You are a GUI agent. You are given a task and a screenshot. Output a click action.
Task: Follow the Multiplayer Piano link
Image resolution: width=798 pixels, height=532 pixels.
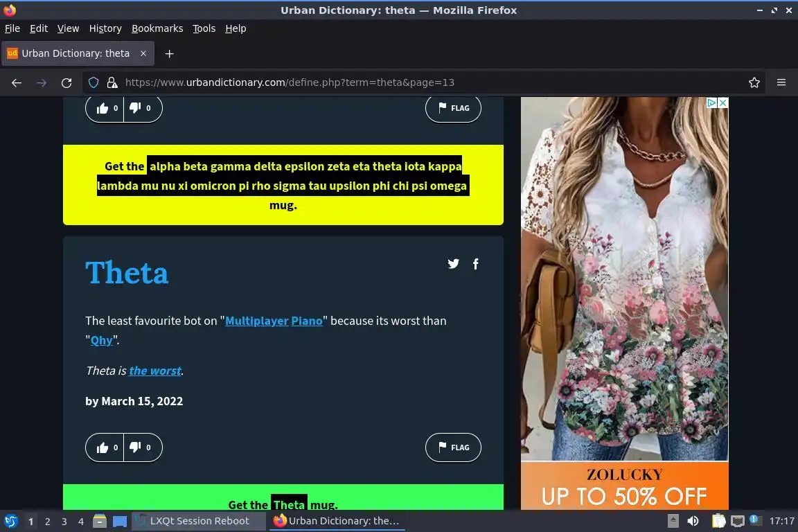click(274, 321)
